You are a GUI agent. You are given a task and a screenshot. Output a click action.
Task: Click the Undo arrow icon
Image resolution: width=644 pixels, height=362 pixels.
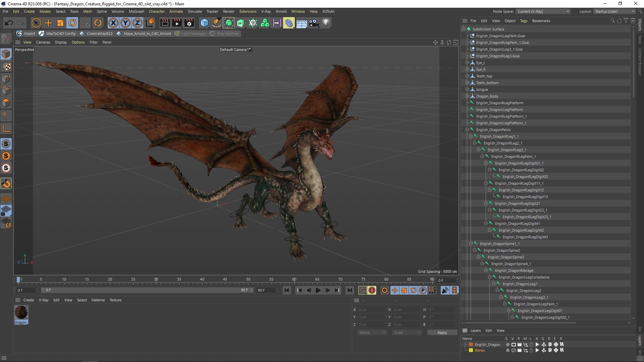point(9,23)
